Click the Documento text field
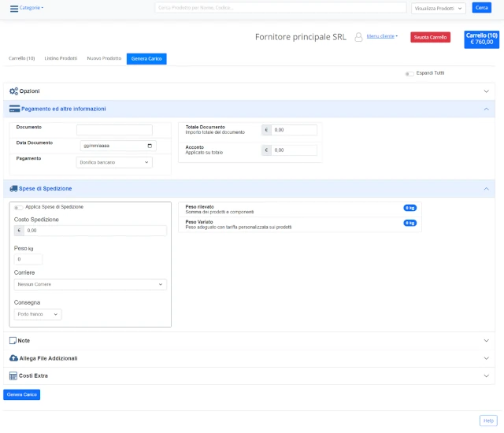This screenshot has height=433, width=504. click(x=114, y=130)
